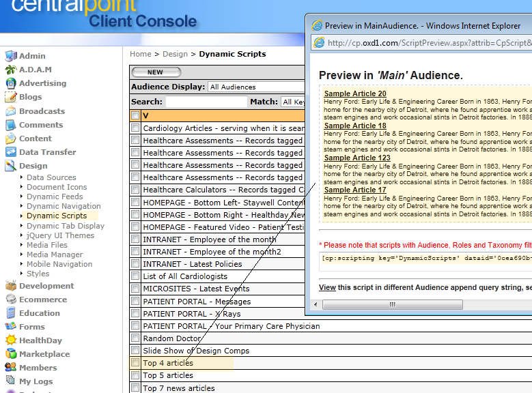This screenshot has height=393, width=532.
Task: Open the Audience Display dropdown
Action: click(256, 87)
